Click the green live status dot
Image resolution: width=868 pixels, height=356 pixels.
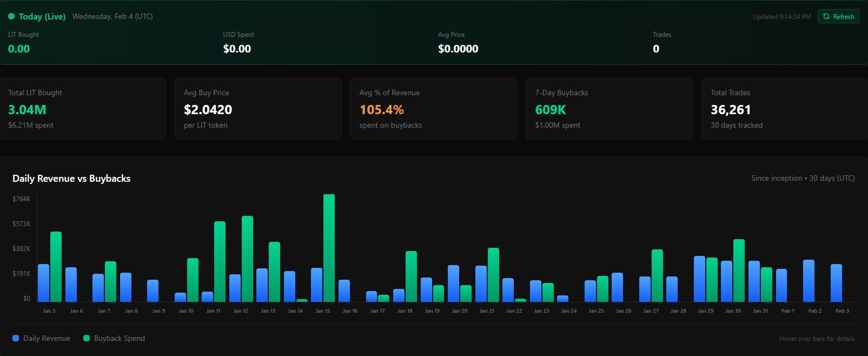click(x=11, y=16)
